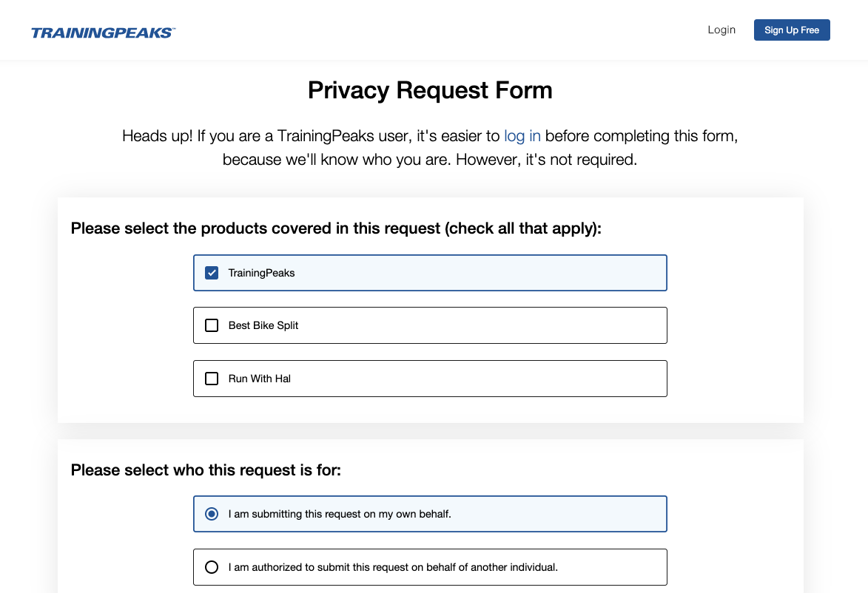
Task: Click the "However, it's not required." sentence
Action: (x=546, y=160)
